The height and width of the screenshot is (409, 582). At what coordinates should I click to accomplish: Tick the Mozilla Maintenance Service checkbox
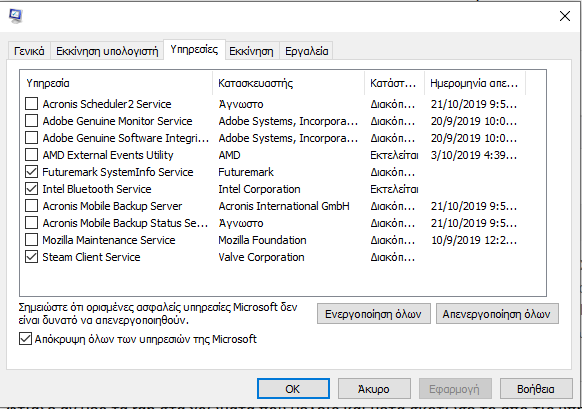[32, 240]
